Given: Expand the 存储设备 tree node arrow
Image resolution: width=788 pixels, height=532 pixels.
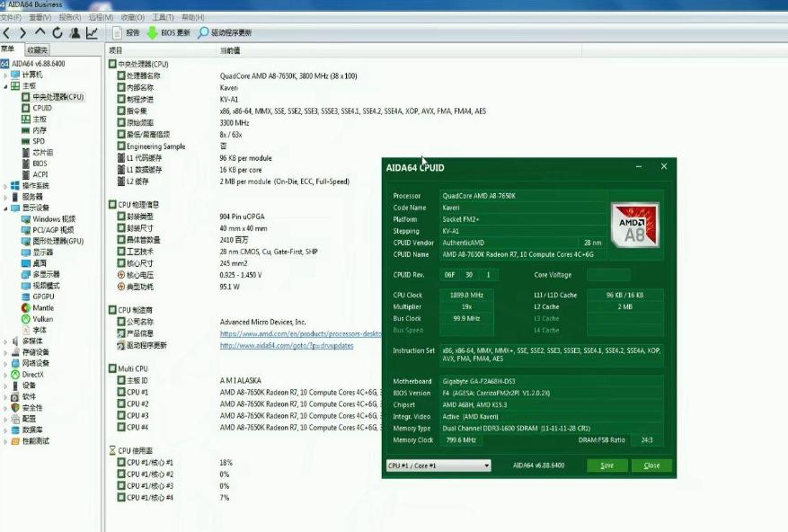Looking at the screenshot, I should pos(5,352).
